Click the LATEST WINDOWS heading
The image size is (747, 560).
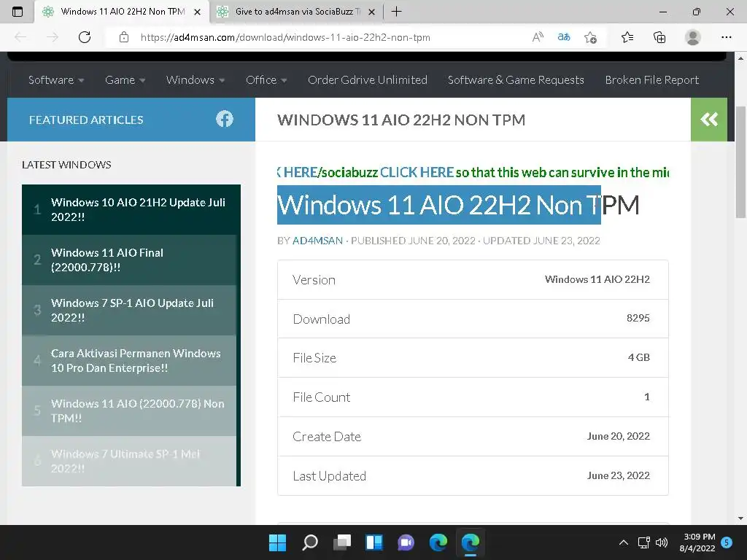point(66,165)
